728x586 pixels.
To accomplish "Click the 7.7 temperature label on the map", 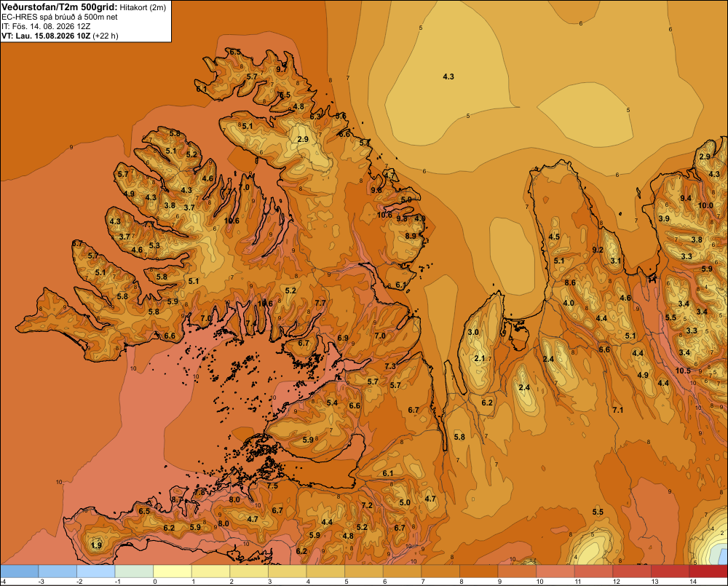I will coord(320,303).
